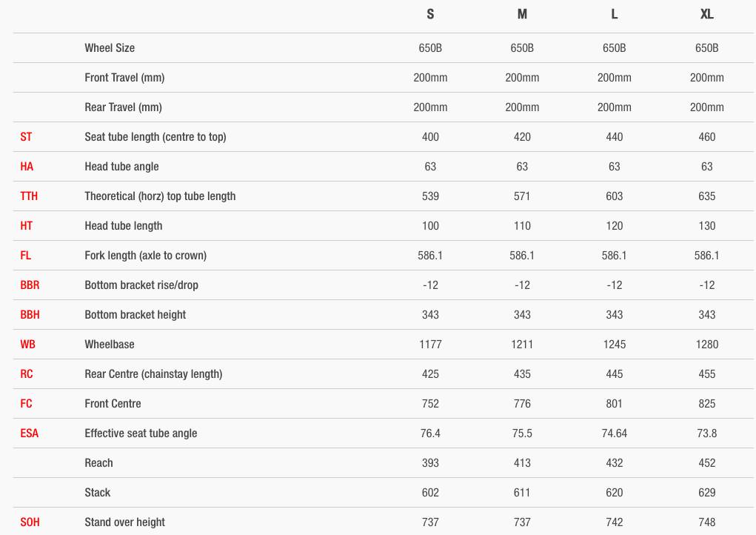The width and height of the screenshot is (756, 535).
Task: Click the S size column header
Action: coord(430,15)
